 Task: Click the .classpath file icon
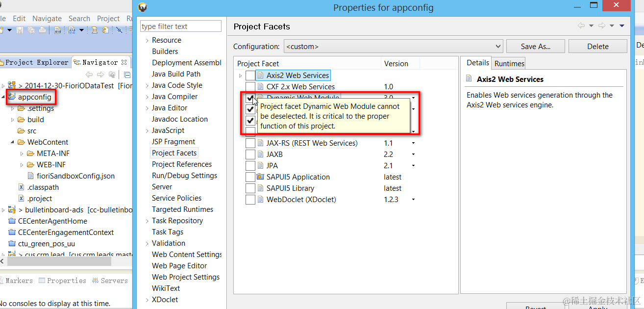coord(21,187)
